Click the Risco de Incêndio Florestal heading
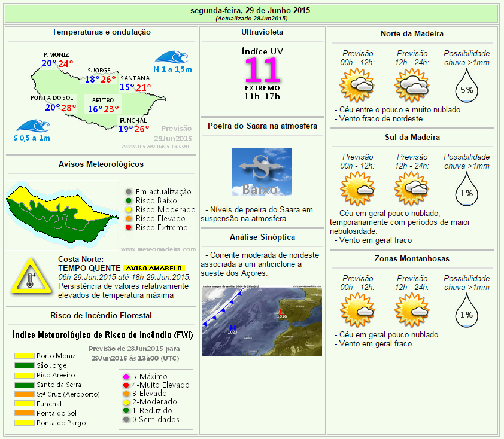This screenshot has width=504, height=439. coord(101,315)
